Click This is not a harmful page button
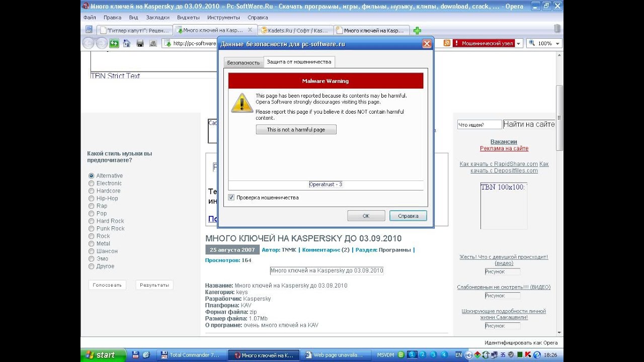644x362 pixels. (296, 130)
